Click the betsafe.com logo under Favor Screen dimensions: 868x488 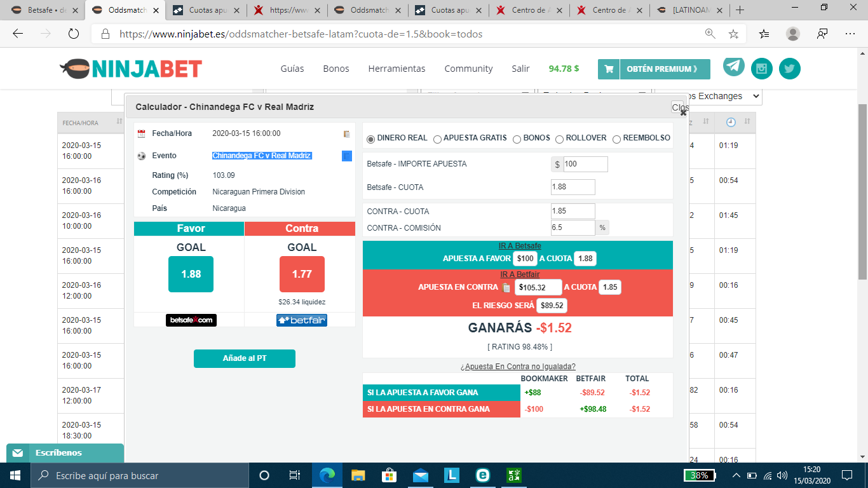tap(191, 320)
